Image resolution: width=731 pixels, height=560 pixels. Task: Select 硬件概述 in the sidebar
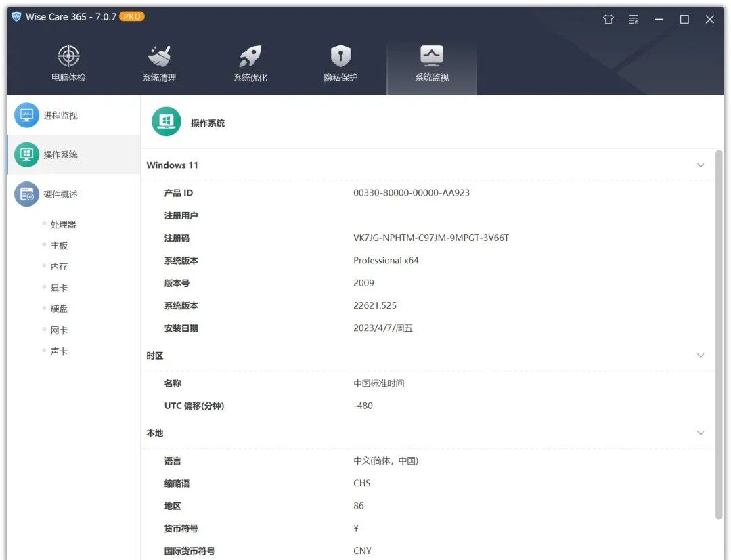pyautogui.click(x=61, y=194)
